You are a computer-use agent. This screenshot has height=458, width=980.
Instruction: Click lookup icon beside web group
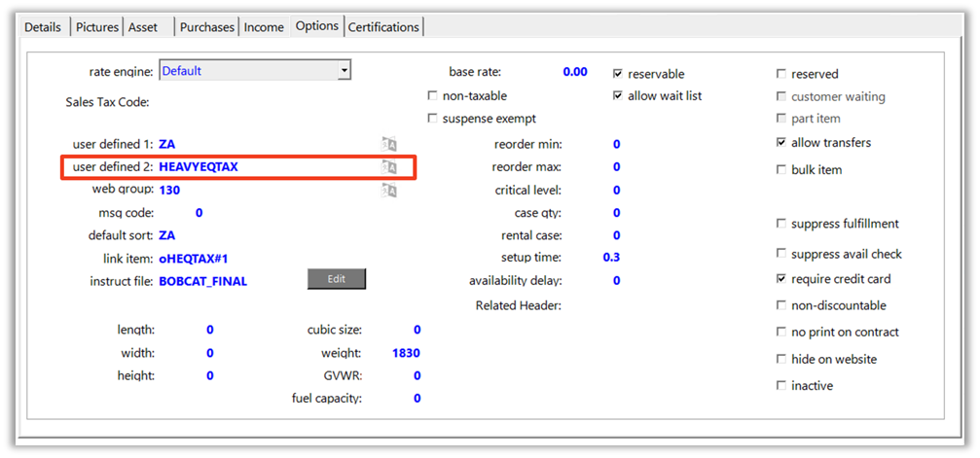click(389, 190)
